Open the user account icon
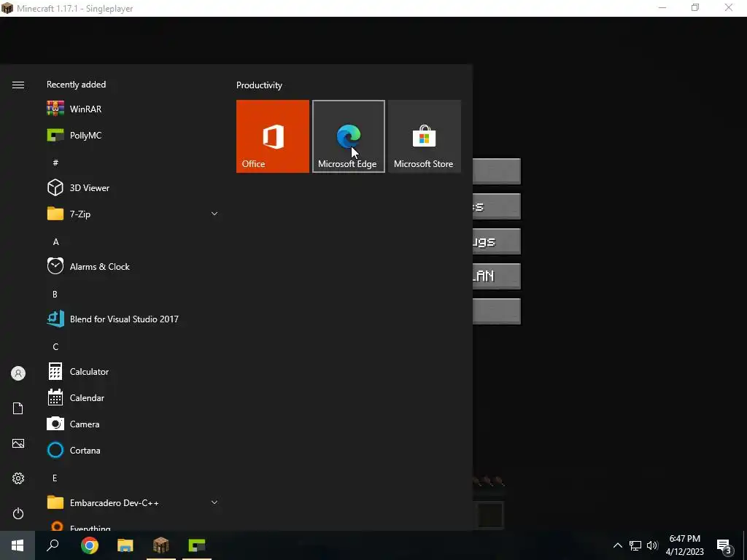 click(18, 373)
